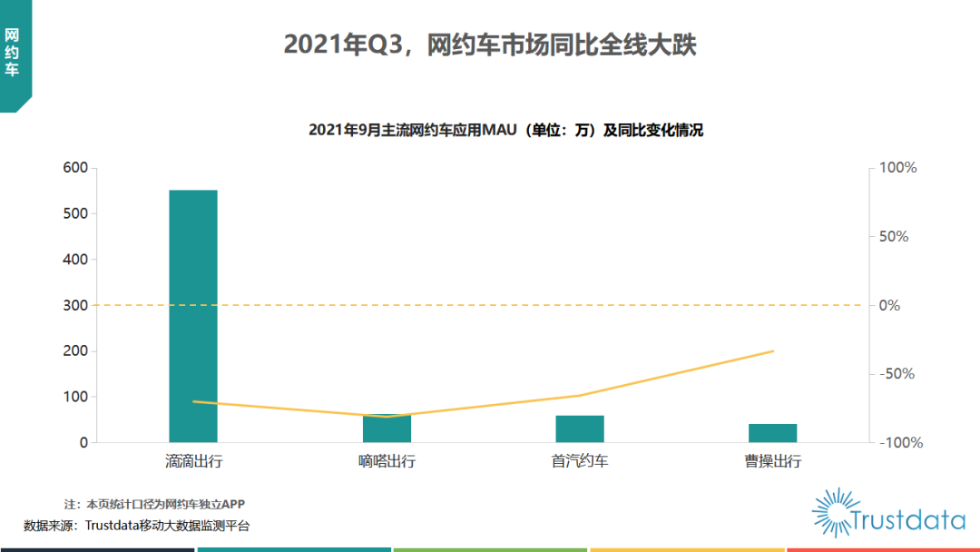Click the Trustdata logo text
The height and width of the screenshot is (552, 980).
click(907, 520)
